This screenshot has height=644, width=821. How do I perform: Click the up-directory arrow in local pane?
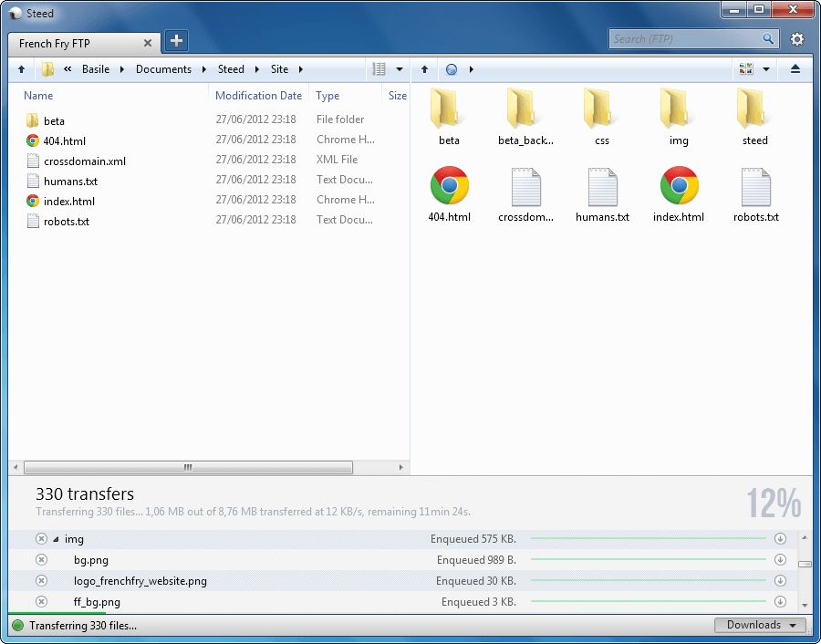[21, 69]
